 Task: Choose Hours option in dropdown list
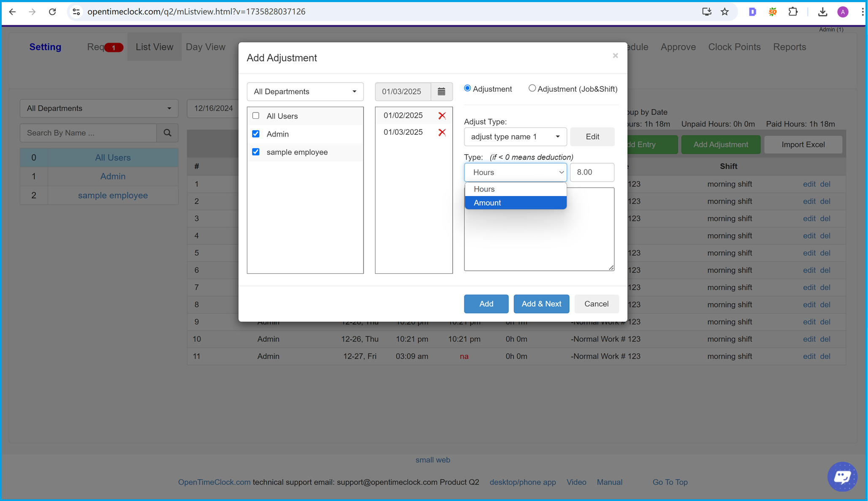515,189
